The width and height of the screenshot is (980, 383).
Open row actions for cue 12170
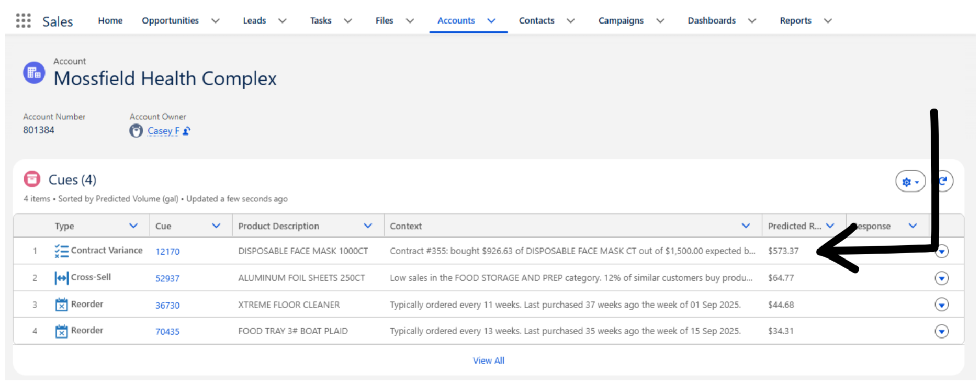coord(942,252)
